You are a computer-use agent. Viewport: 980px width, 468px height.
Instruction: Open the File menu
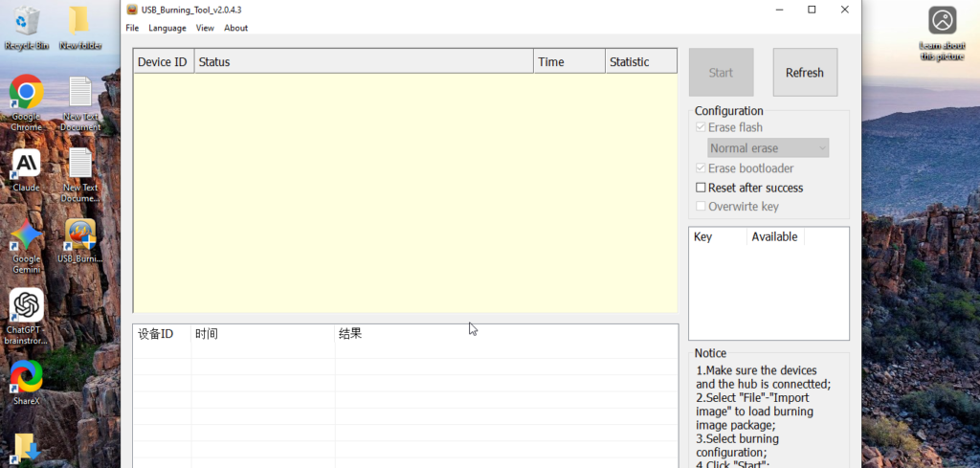point(132,28)
